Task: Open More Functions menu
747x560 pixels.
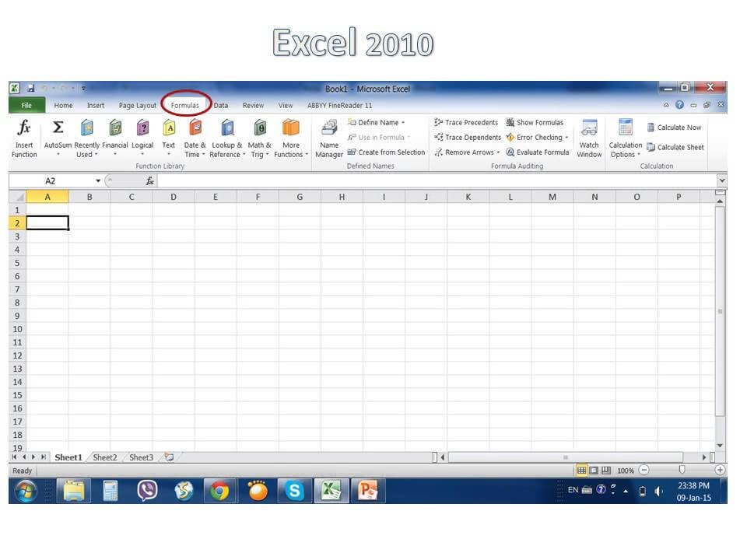Action: tap(290, 138)
